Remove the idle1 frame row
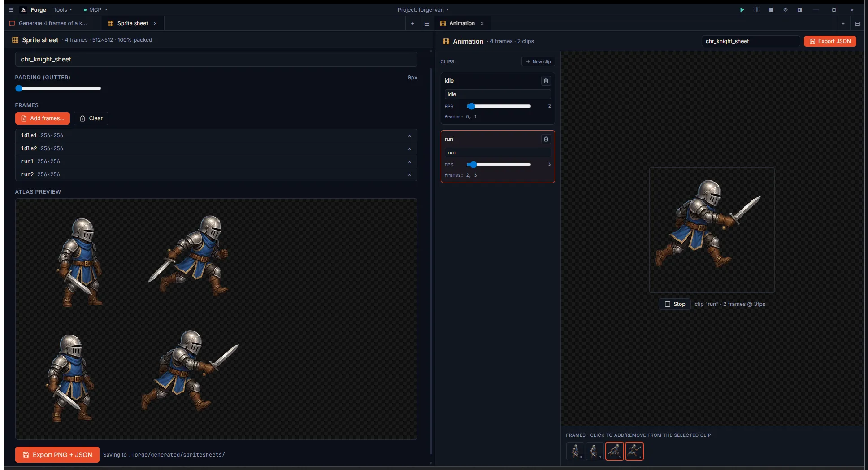 point(409,135)
